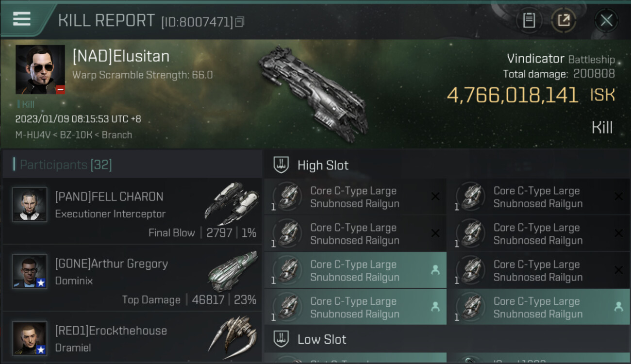
Task: Click the clipboard report icon
Action: tap(529, 20)
